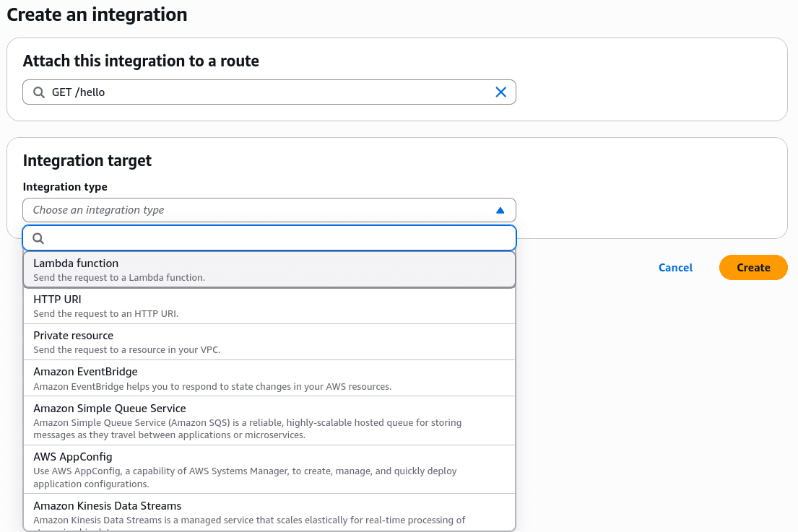The width and height of the screenshot is (798, 532).
Task: Cancel creating the integration
Action: coord(675,268)
